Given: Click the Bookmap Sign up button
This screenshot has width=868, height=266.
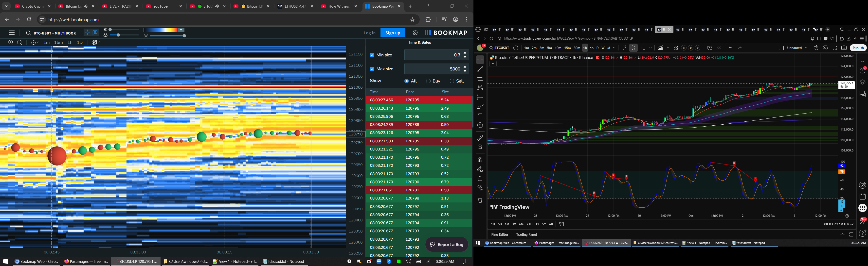Looking at the screenshot, I should 393,33.
